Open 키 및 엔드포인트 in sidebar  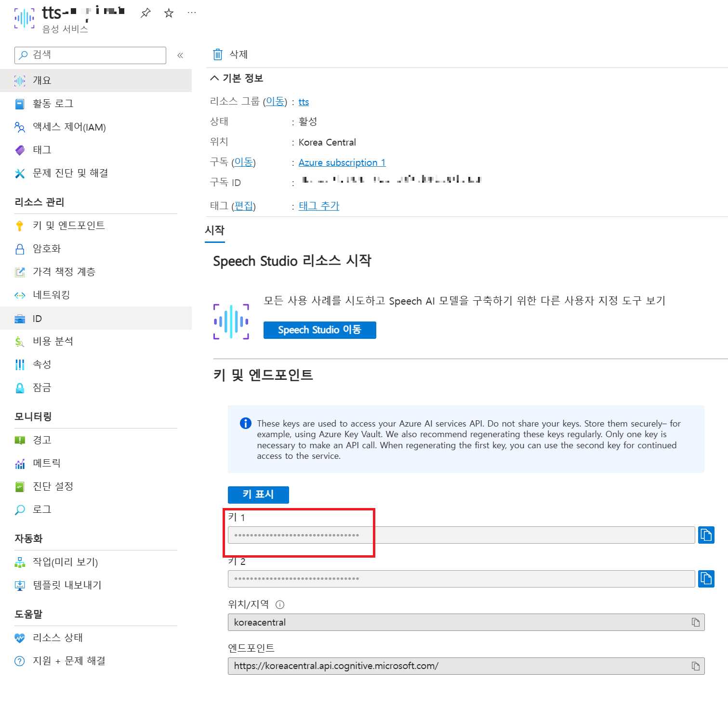click(96, 226)
